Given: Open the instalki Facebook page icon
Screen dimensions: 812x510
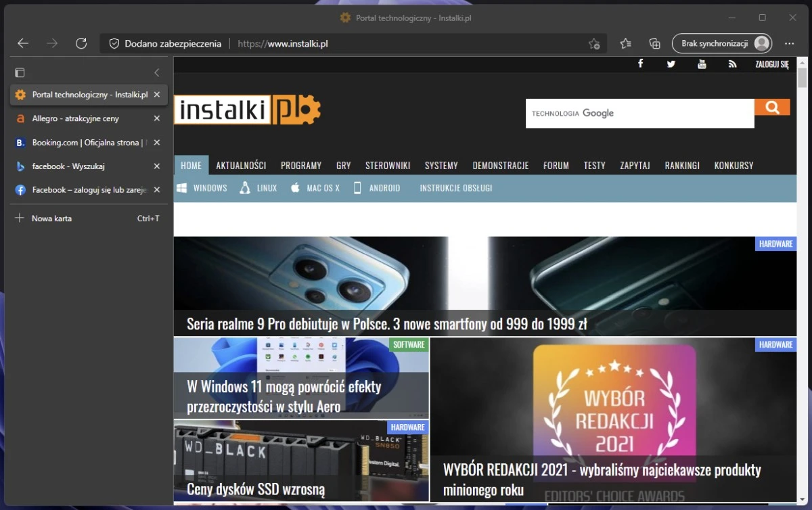Looking at the screenshot, I should 640,64.
